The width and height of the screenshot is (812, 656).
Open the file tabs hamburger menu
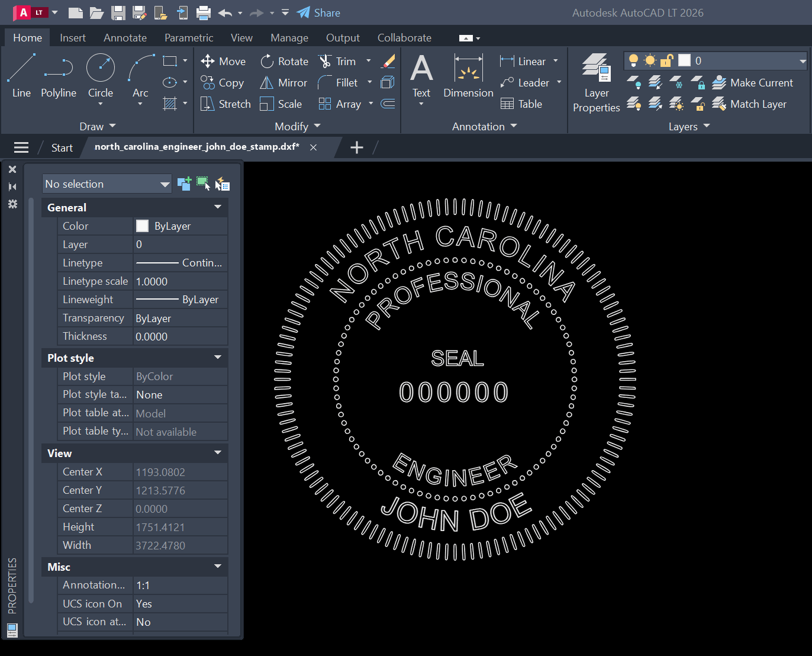(21, 147)
